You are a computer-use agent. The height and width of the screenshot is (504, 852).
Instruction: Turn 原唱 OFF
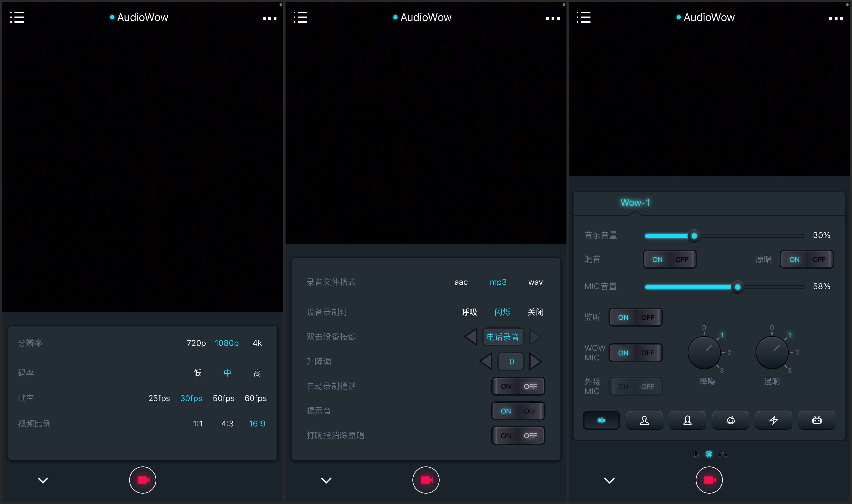click(819, 259)
